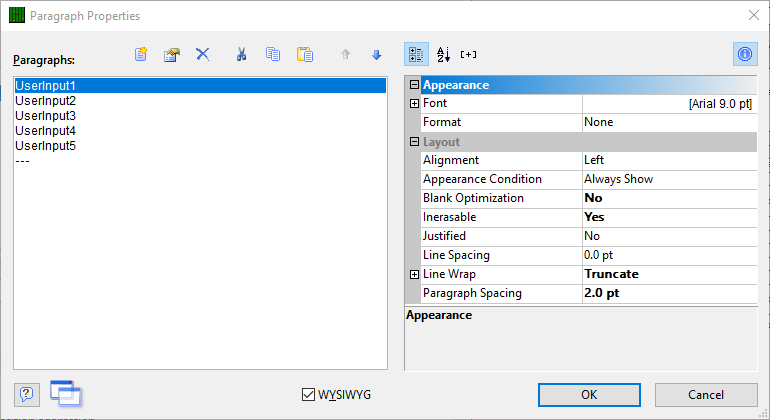This screenshot has height=420, width=770.
Task: Move paragraph down with the blue arrow
Action: (377, 55)
